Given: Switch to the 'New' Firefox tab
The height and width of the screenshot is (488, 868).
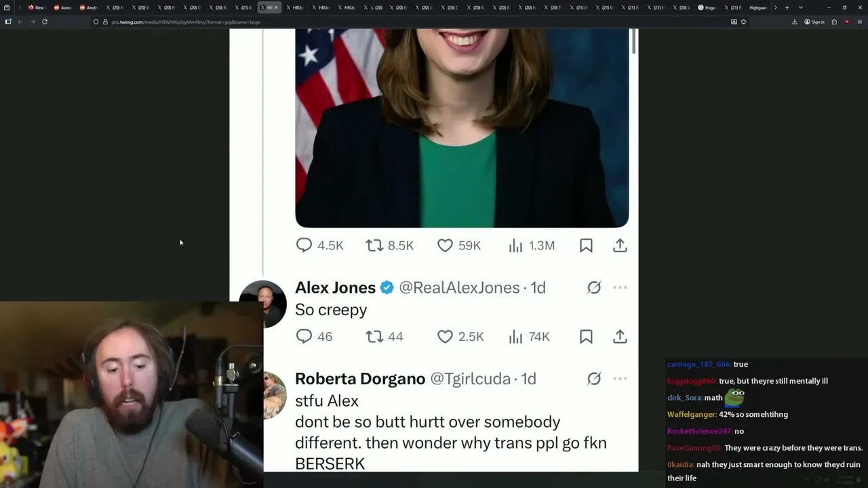Looking at the screenshot, I should click(x=36, y=7).
